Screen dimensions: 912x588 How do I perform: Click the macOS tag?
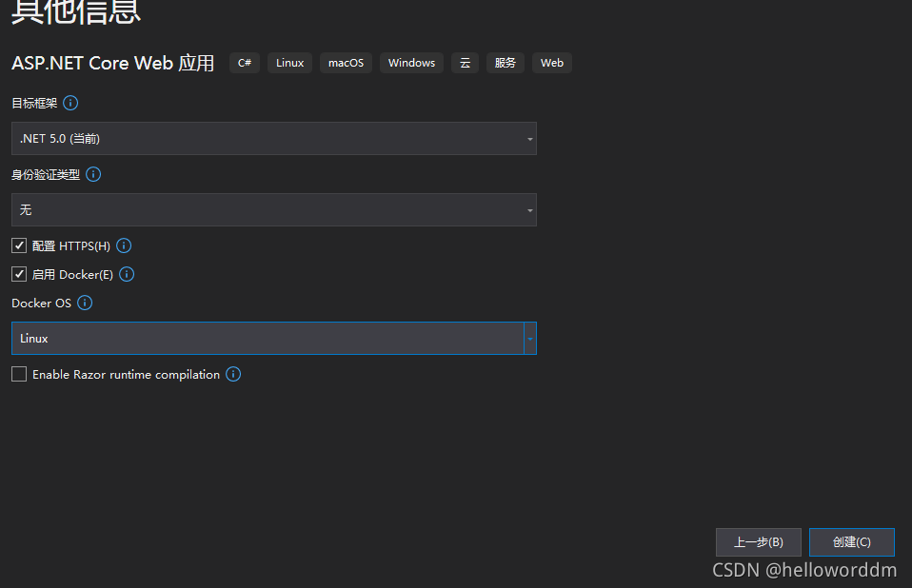[x=347, y=63]
